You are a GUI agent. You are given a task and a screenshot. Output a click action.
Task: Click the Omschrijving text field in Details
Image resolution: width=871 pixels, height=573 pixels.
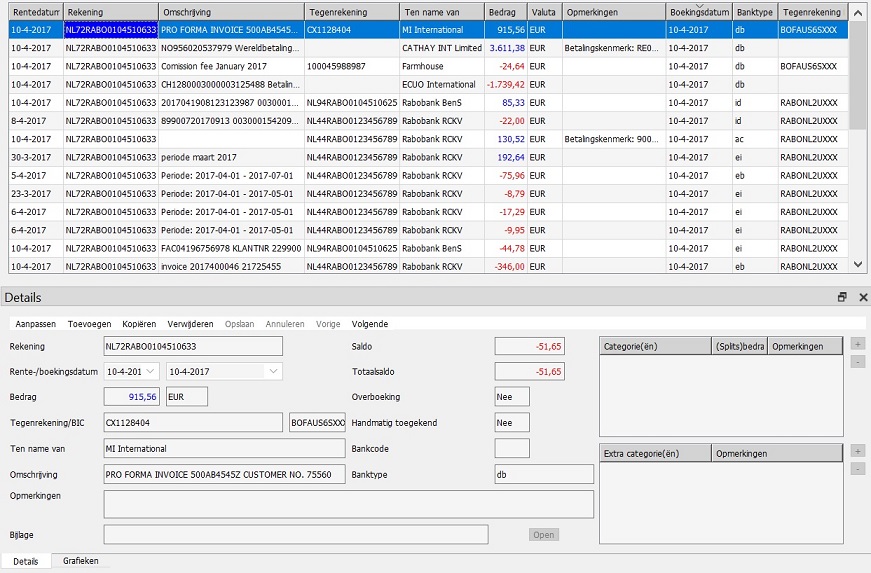pyautogui.click(x=224, y=474)
